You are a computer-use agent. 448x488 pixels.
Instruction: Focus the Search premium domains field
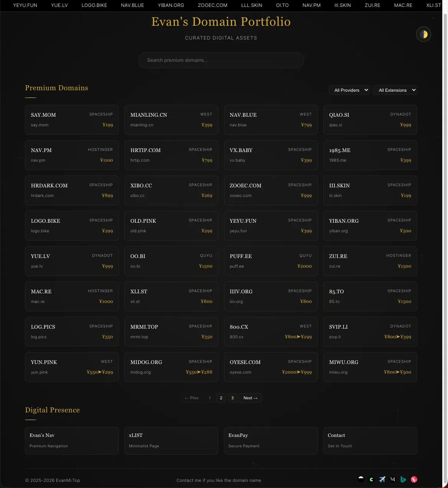221,60
